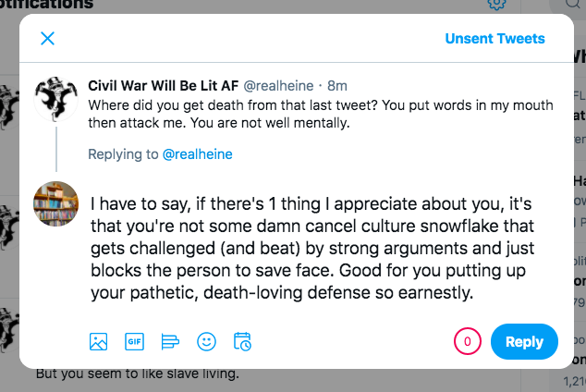Click the Civil War Will Be Lit AF name
Screen dimensions: 586x392
tap(163, 86)
